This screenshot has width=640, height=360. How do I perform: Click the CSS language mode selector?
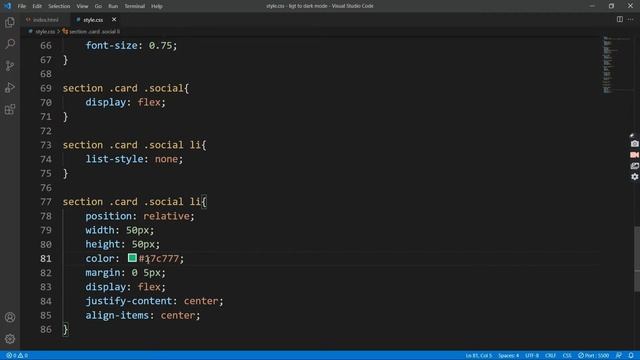coord(567,356)
